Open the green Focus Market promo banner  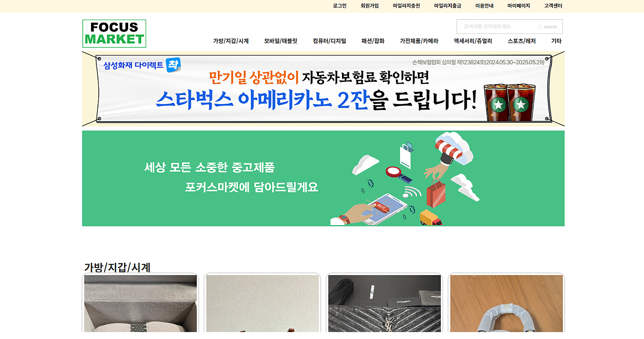323,178
